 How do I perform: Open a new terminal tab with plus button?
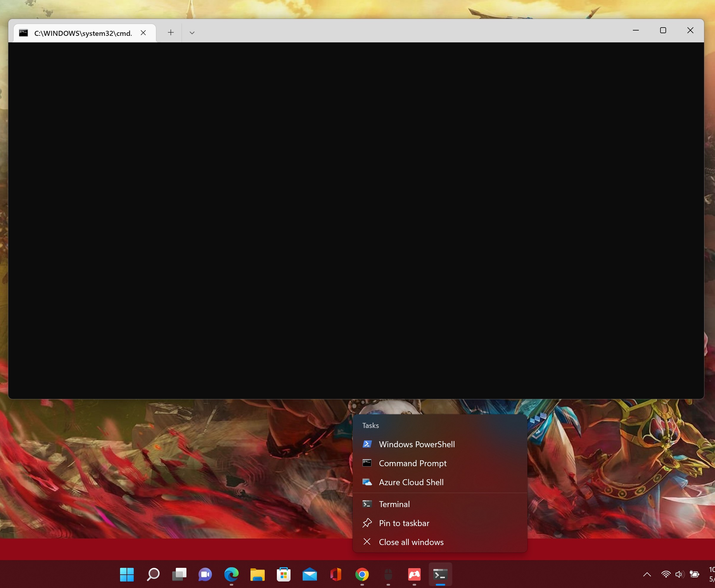click(x=171, y=33)
